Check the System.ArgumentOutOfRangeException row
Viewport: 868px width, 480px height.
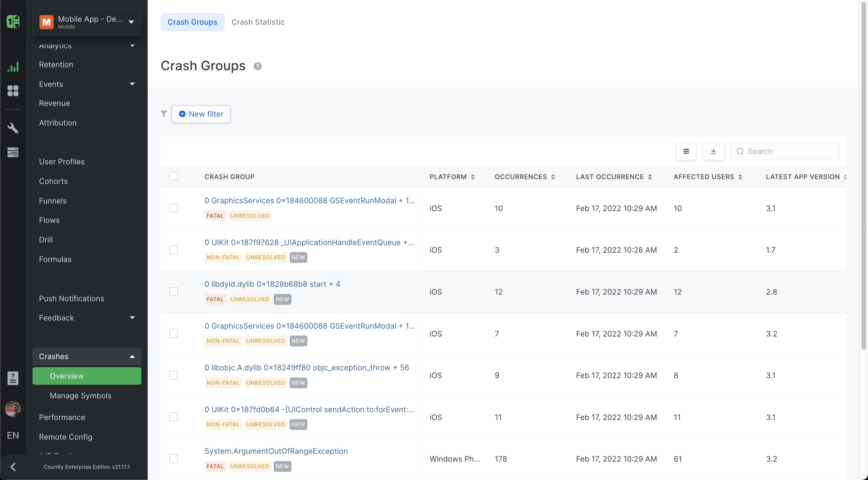click(x=174, y=459)
